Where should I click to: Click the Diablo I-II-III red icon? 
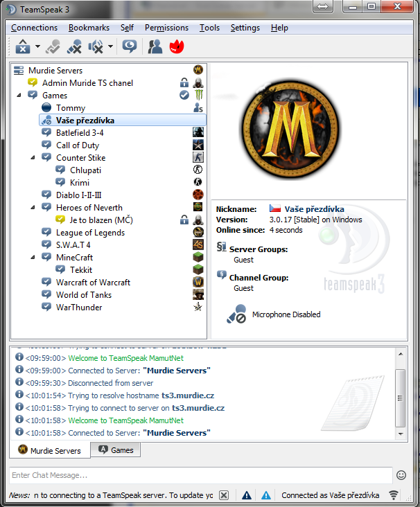click(x=198, y=195)
